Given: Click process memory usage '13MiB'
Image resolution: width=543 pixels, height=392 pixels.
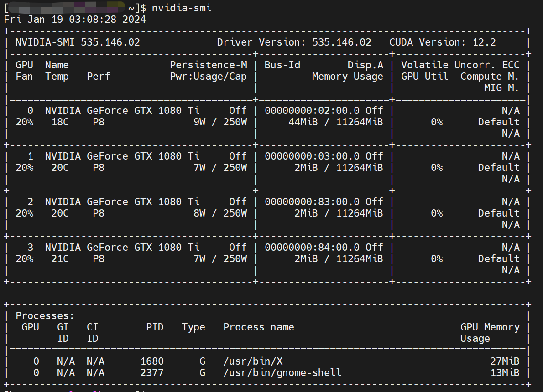Looking at the screenshot, I should point(505,373).
